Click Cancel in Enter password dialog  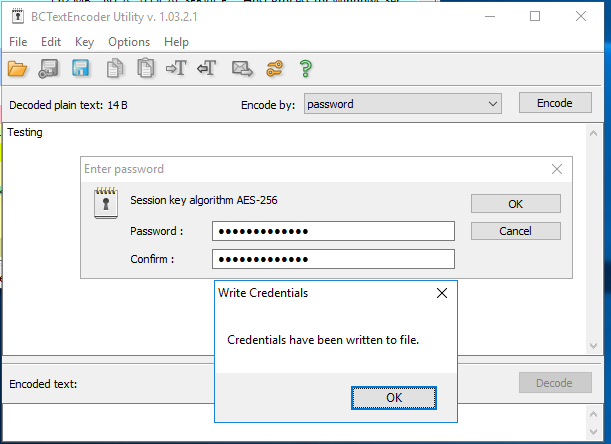click(x=516, y=231)
